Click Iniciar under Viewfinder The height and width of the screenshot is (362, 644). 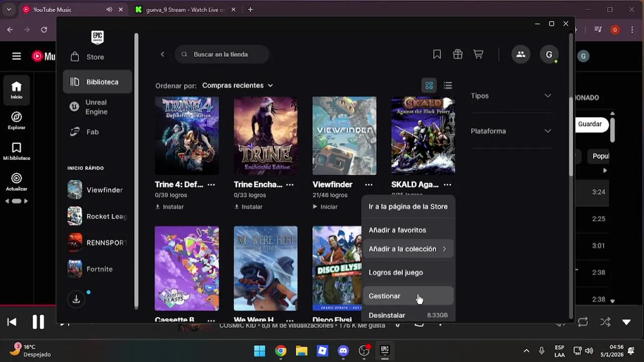325,207
